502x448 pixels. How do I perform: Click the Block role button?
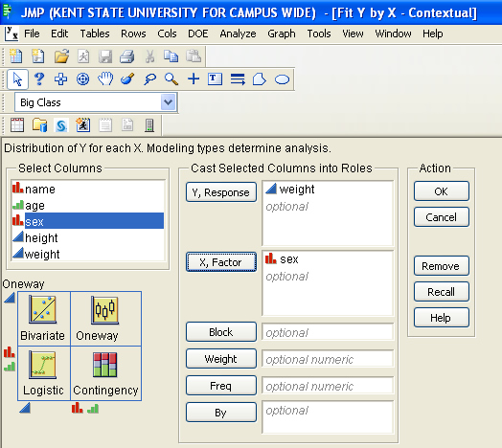coord(221,332)
